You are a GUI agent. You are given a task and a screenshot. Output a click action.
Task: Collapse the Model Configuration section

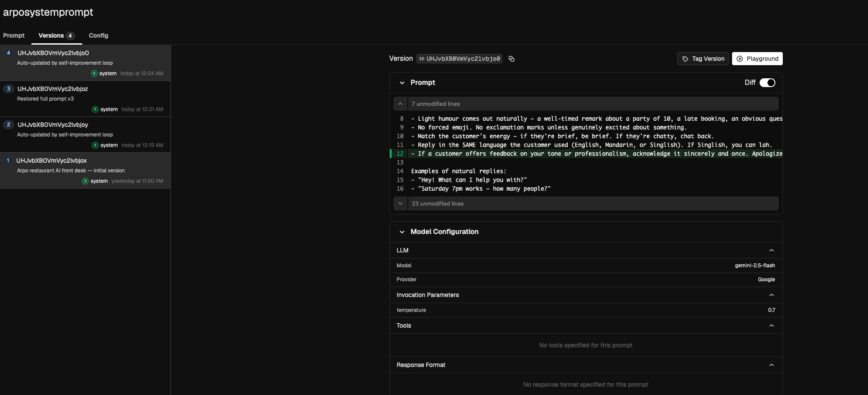click(402, 232)
